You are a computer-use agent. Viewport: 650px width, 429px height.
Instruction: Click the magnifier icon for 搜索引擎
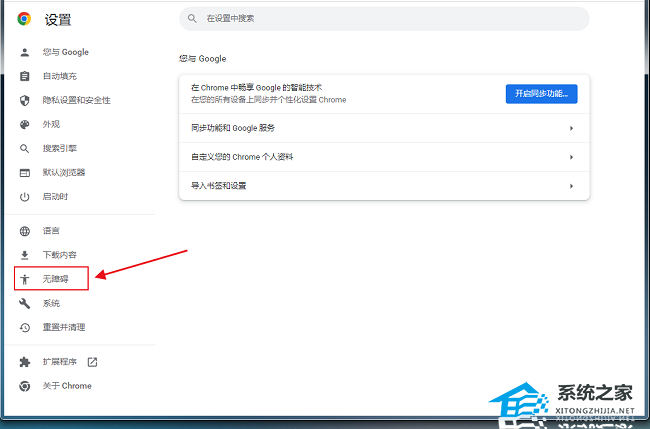click(25, 148)
